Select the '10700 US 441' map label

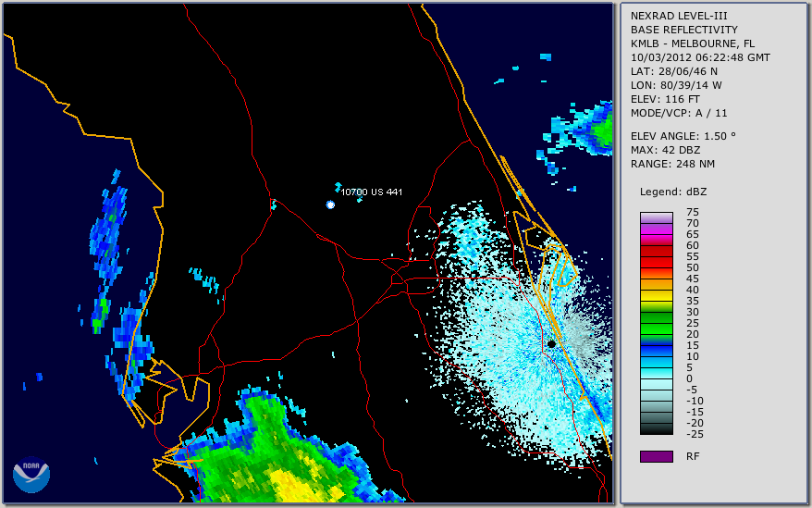[371, 192]
